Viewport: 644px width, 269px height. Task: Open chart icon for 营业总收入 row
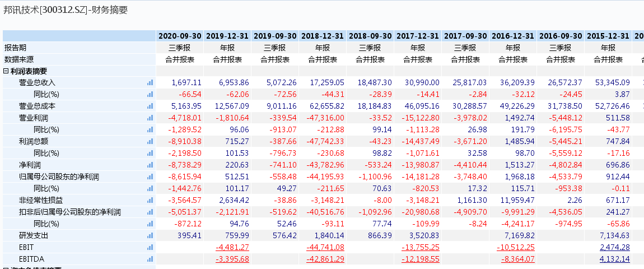click(x=150, y=83)
